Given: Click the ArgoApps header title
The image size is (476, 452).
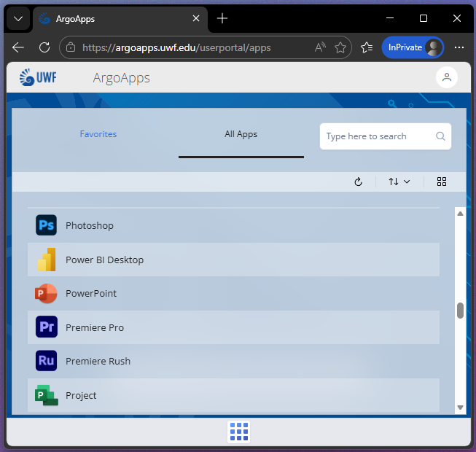Looking at the screenshot, I should point(122,78).
